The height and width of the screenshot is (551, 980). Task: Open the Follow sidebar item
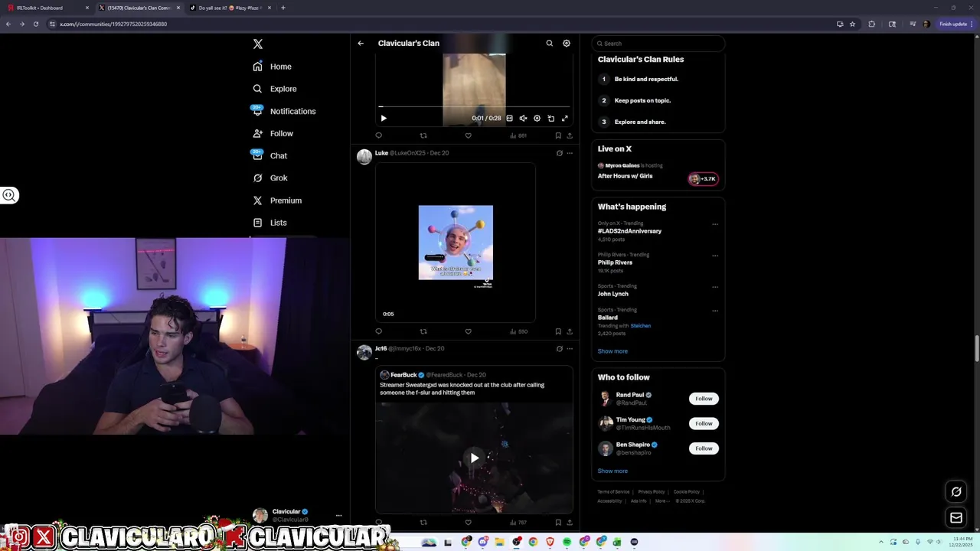pos(273,133)
